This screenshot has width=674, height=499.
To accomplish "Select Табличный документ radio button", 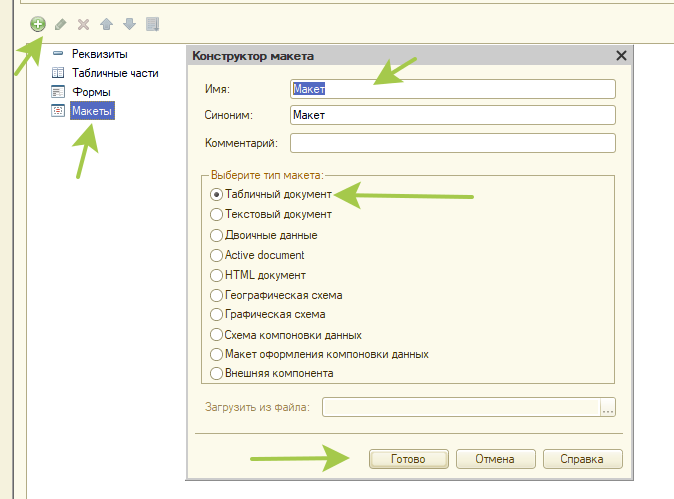I will [216, 195].
